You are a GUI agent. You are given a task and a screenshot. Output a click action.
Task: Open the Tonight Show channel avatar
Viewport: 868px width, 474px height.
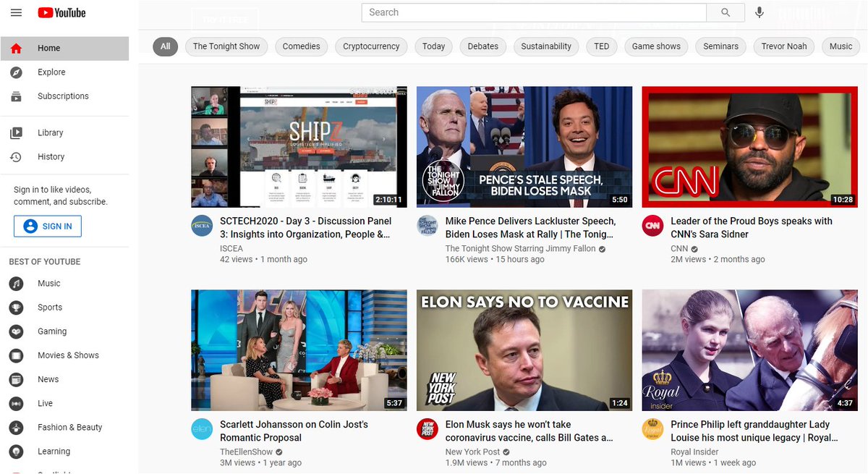[427, 226]
